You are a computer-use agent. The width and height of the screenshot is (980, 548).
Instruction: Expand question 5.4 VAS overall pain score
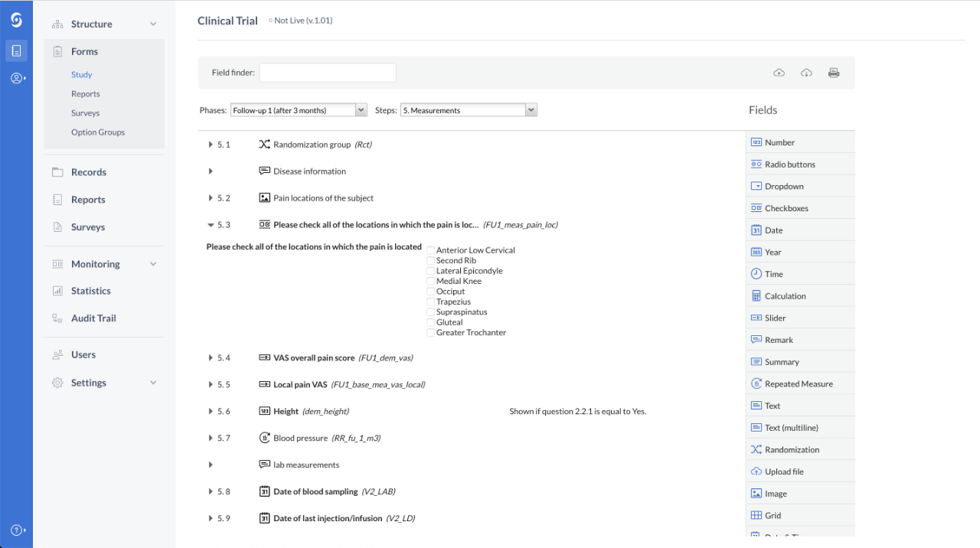point(210,357)
